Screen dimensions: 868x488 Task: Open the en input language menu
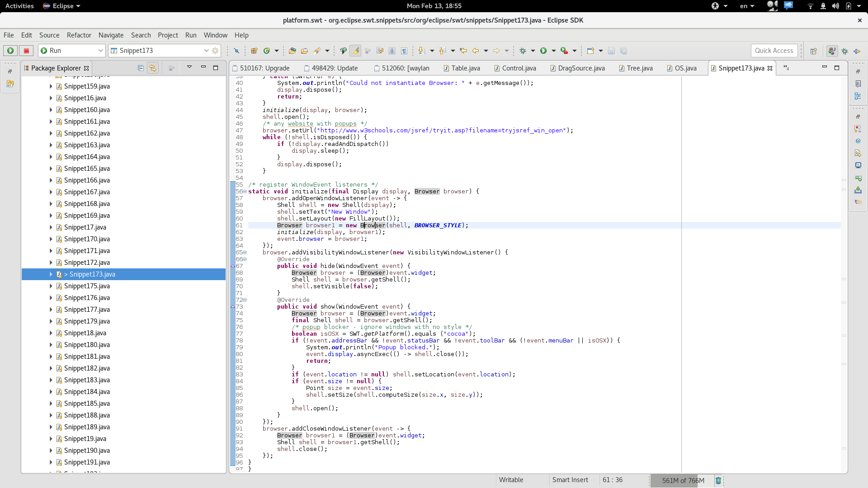click(x=747, y=6)
